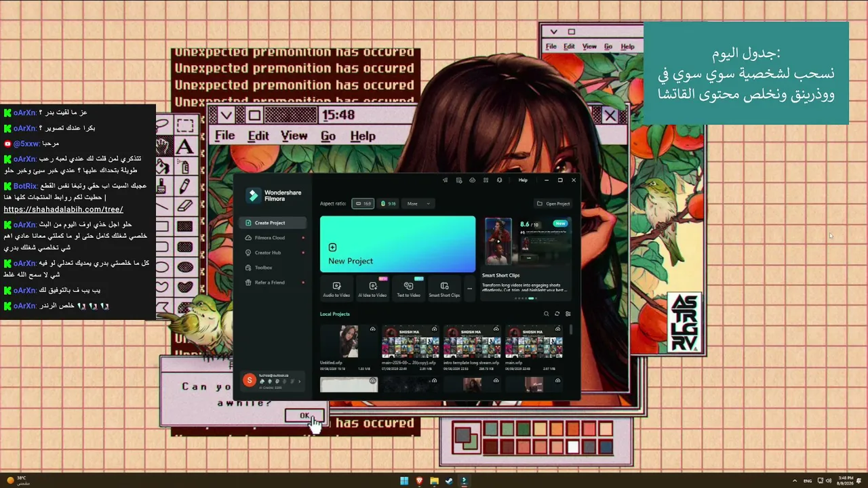Click the ENG language indicator in the taskbar
The width and height of the screenshot is (868, 488).
coord(808,481)
